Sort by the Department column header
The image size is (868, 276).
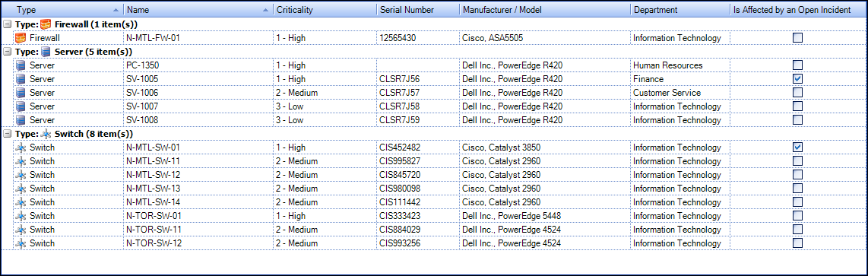tap(680, 10)
